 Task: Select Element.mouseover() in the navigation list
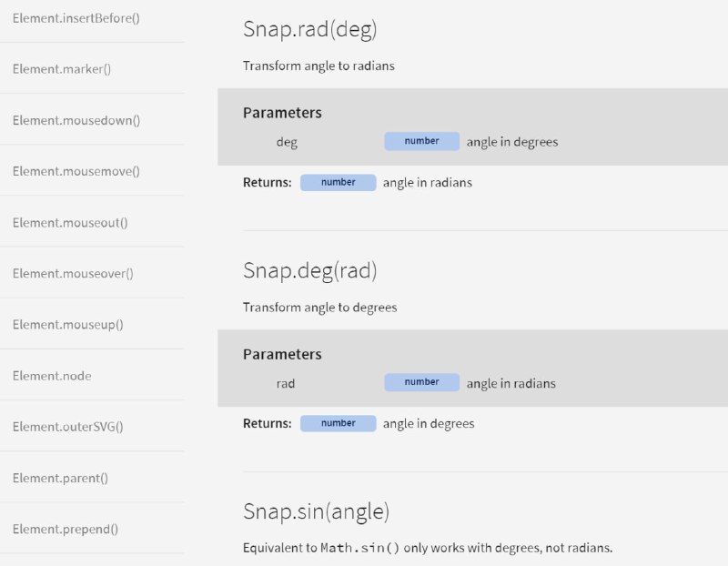tap(73, 274)
